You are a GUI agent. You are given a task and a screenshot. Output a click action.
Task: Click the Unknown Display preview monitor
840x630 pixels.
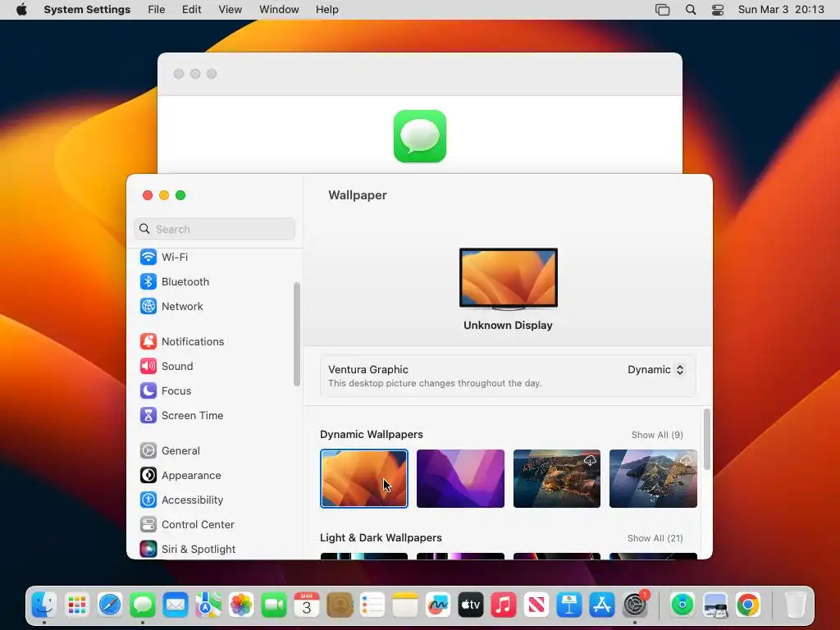click(509, 279)
